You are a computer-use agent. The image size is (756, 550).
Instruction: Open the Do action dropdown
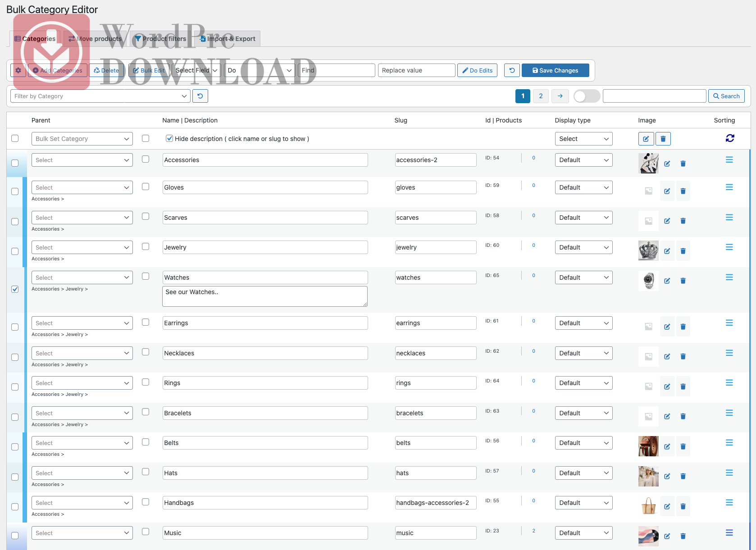pyautogui.click(x=260, y=70)
